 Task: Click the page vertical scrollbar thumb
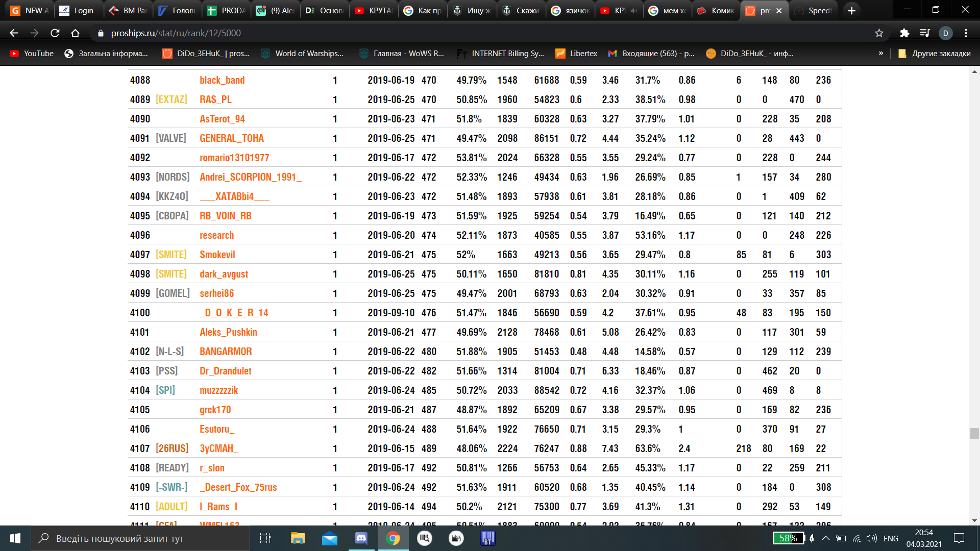(974, 433)
